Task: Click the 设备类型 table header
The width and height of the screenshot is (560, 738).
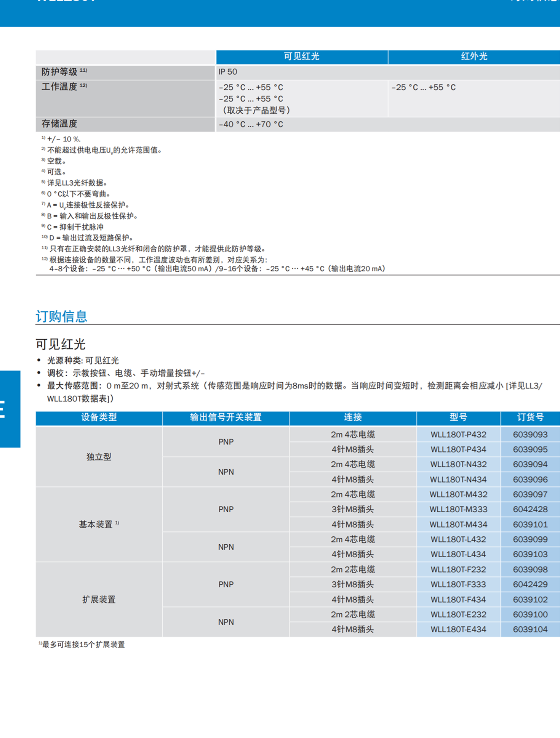Action: click(99, 417)
